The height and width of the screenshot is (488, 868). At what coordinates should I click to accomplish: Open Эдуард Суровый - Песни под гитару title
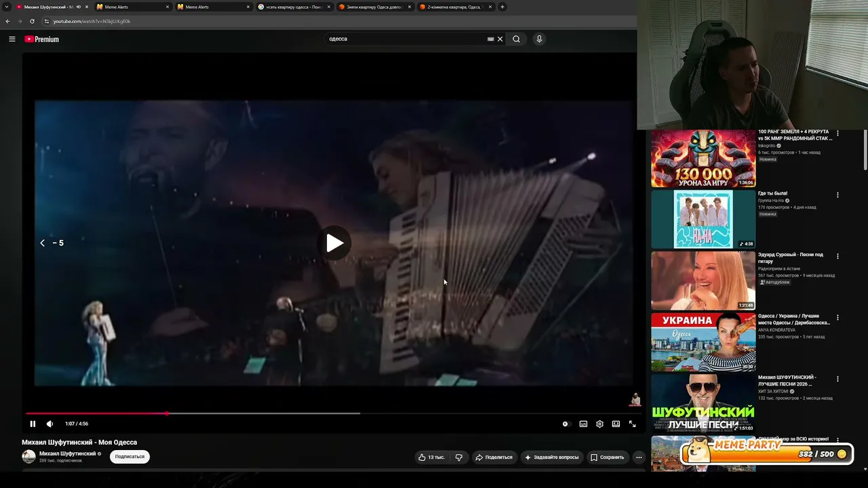pos(791,258)
